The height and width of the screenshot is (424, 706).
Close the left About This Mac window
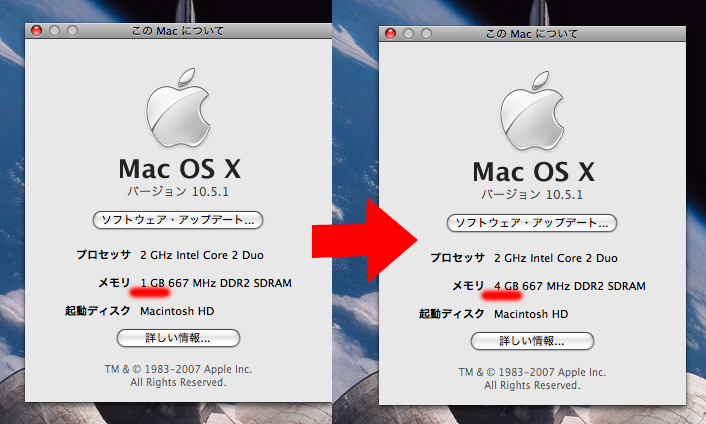[x=36, y=31]
